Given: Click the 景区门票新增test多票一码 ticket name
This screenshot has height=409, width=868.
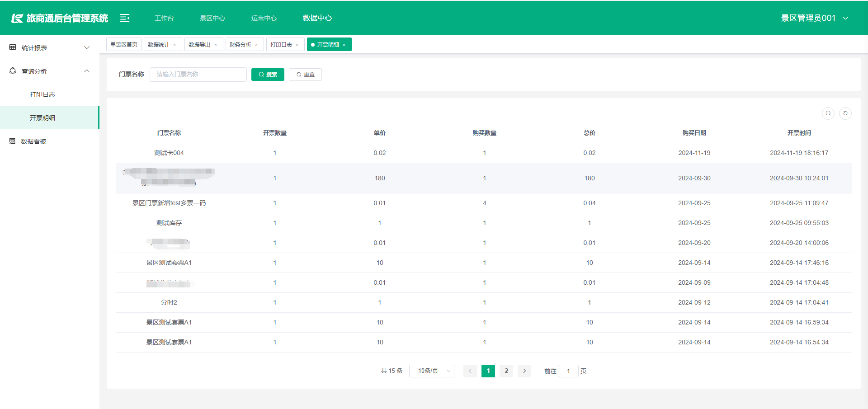Looking at the screenshot, I should (x=169, y=203).
